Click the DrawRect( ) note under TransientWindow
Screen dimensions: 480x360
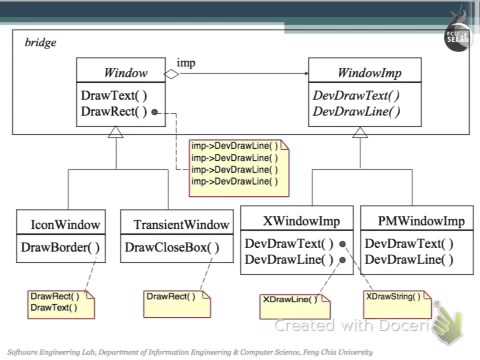[177, 304]
